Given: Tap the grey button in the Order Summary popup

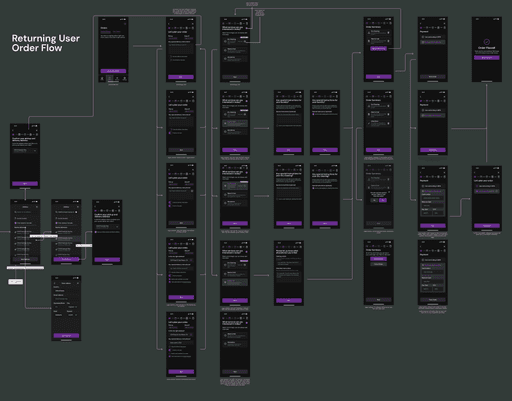Looking at the screenshot, I should tap(374, 200).
